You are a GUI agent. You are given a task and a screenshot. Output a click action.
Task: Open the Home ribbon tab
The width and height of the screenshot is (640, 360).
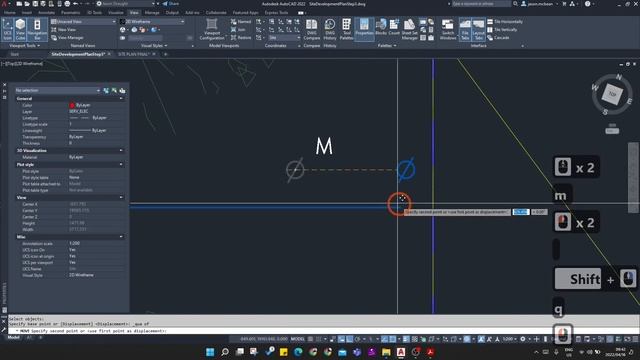tap(9, 13)
